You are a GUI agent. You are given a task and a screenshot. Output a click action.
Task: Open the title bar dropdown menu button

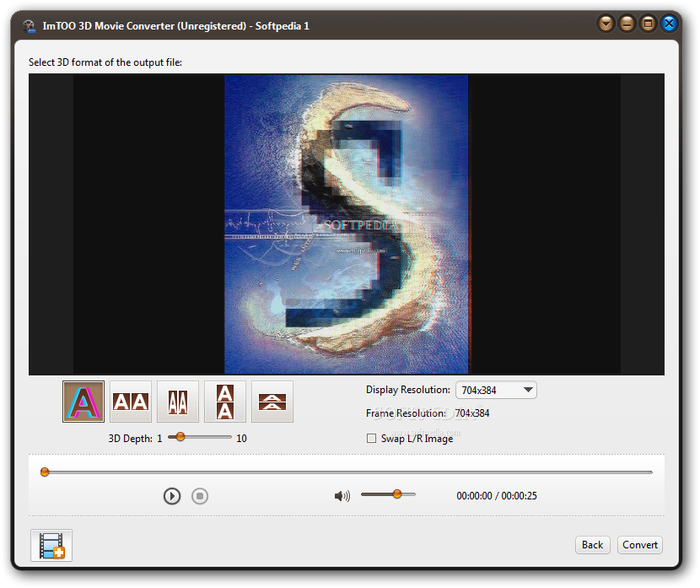click(606, 24)
